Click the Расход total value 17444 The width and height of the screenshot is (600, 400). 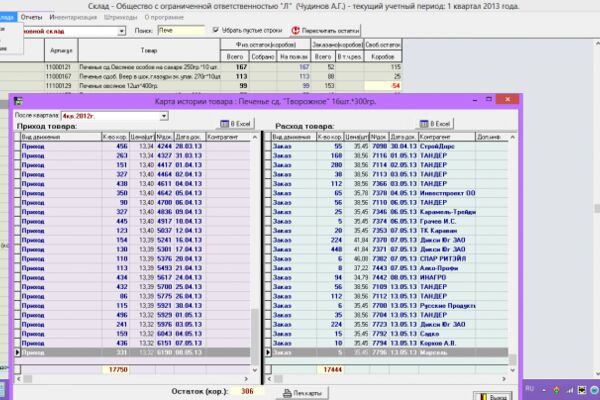coord(332,370)
